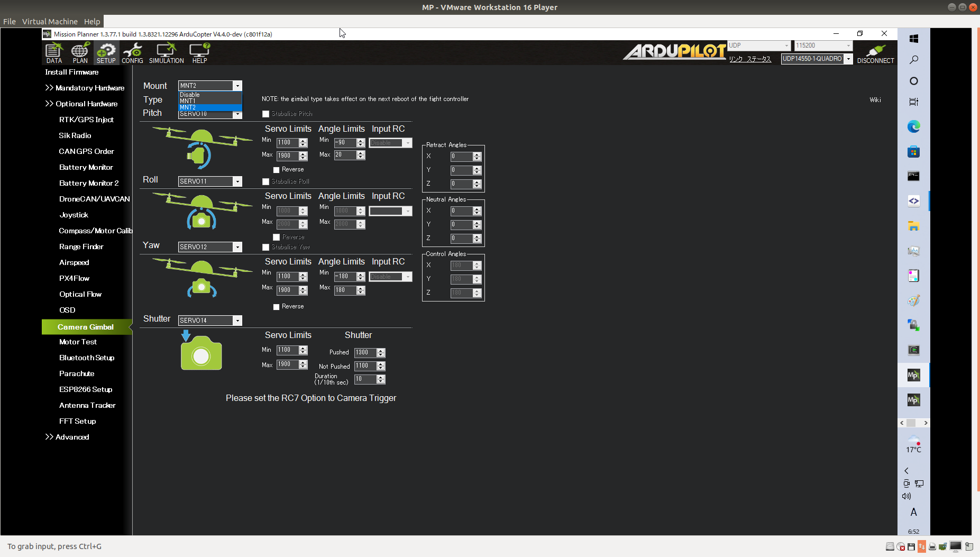Open the HELP screen
980x557 pixels.
coord(199,52)
